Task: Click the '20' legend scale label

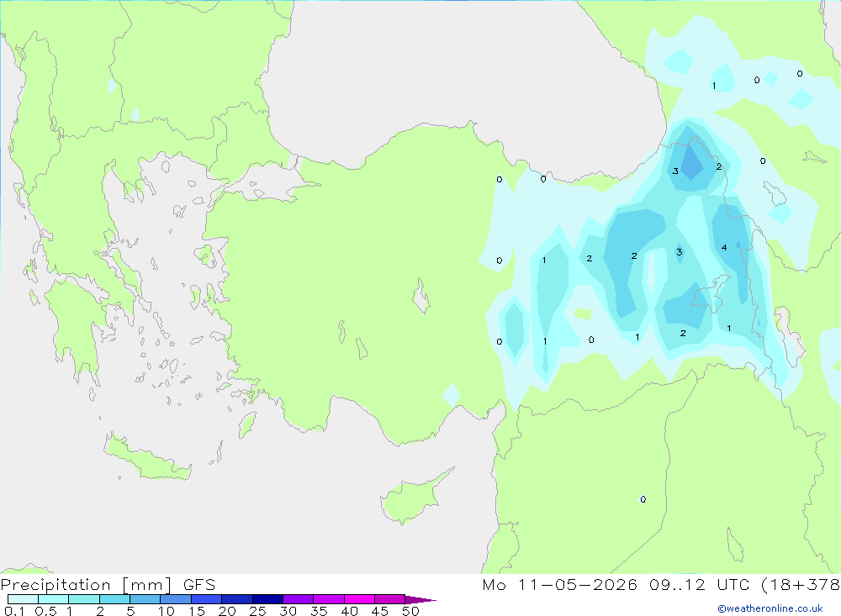Action: (227, 611)
